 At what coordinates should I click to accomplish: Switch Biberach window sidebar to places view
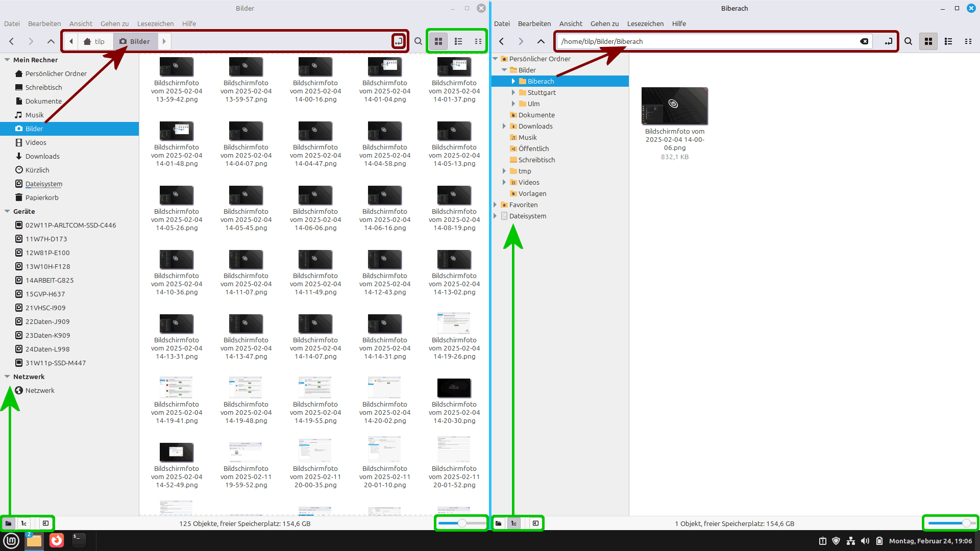tap(499, 523)
